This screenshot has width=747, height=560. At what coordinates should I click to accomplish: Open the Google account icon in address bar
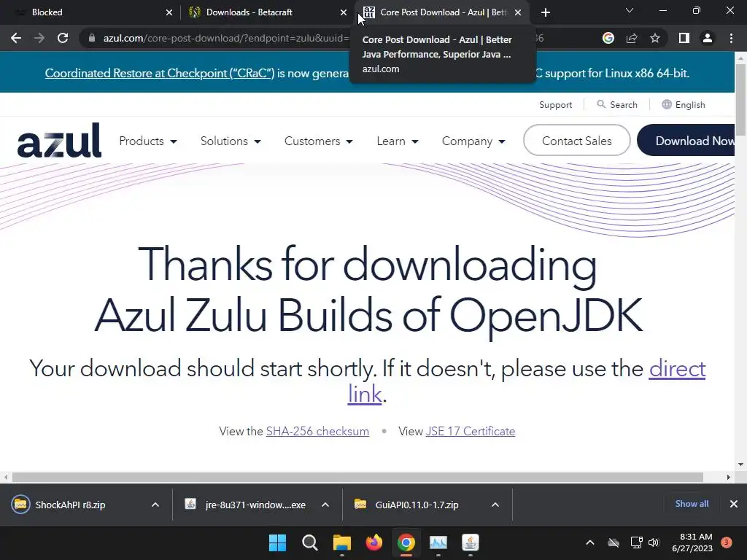(608, 38)
